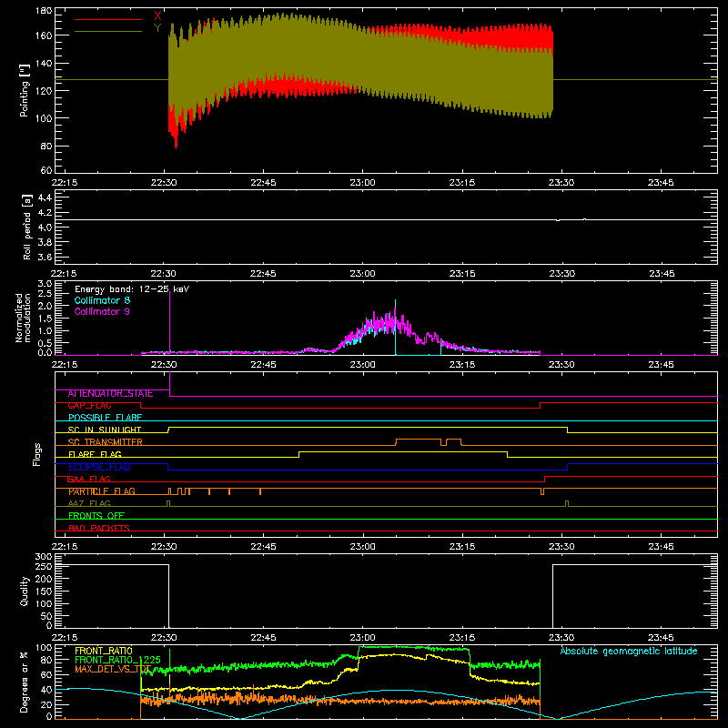Click the green FRONT_RATIO_1225 legend entry

(x=117, y=660)
